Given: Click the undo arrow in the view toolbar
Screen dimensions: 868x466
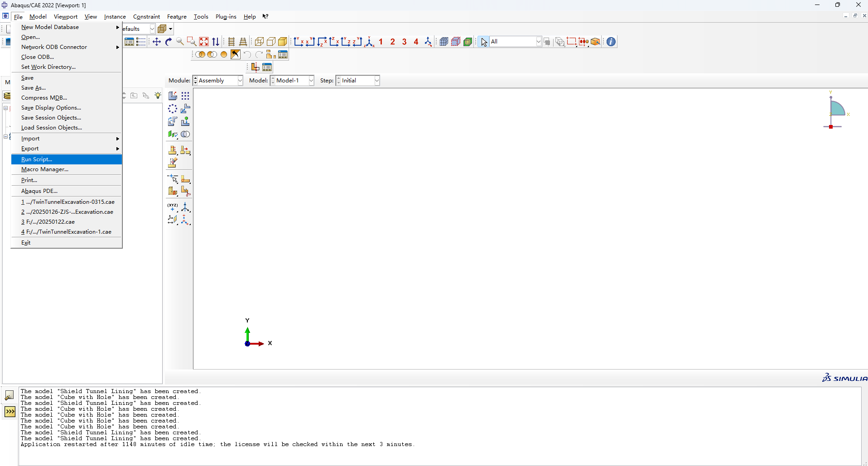Looking at the screenshot, I should pos(247,55).
